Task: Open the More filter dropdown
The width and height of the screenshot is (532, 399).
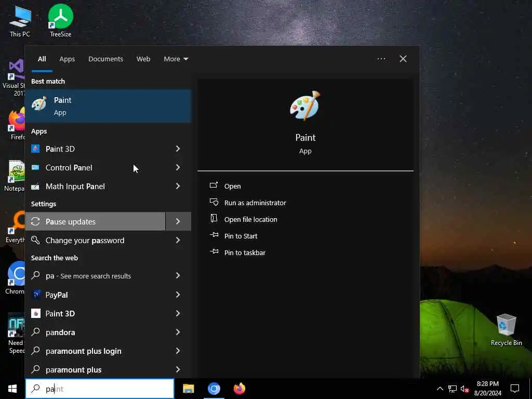Action: pos(176,59)
